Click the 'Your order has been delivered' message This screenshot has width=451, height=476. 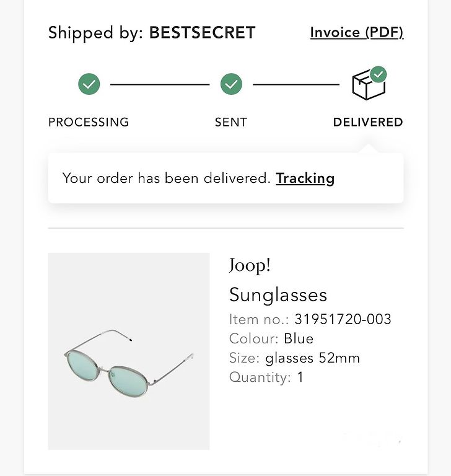166,178
